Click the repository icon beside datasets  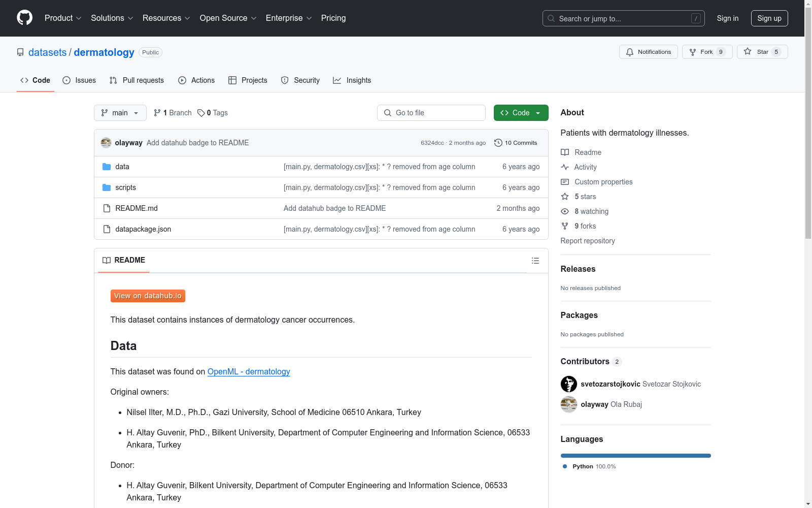point(20,52)
